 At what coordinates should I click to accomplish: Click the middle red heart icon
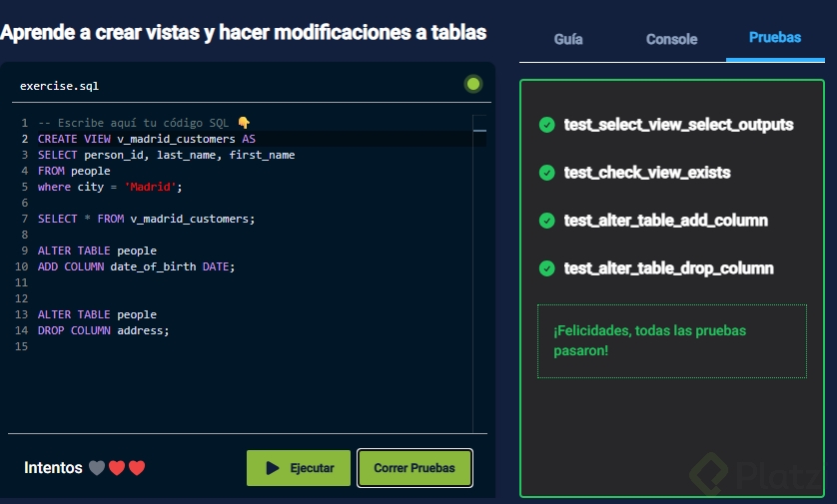117,468
